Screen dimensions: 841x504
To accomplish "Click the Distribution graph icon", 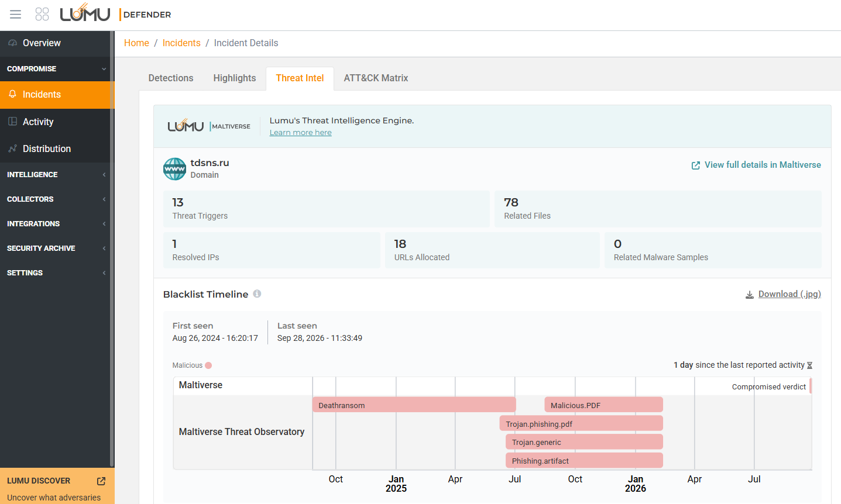I will (x=12, y=149).
